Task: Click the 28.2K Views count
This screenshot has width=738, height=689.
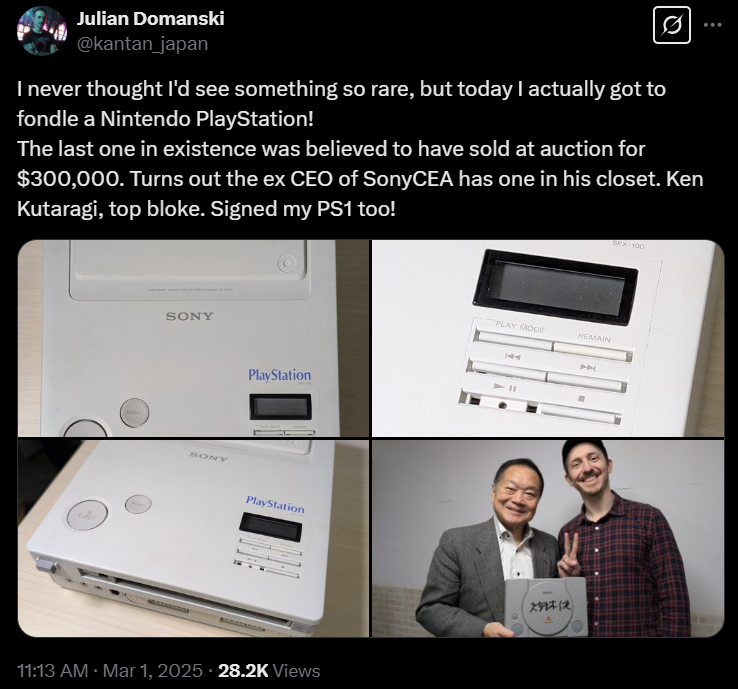Action: click(269, 671)
